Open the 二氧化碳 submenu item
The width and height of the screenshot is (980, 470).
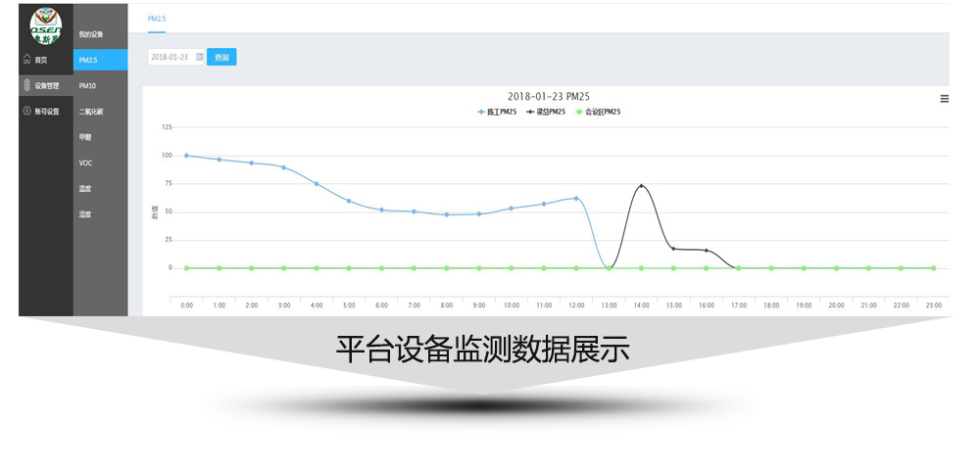tap(91, 112)
